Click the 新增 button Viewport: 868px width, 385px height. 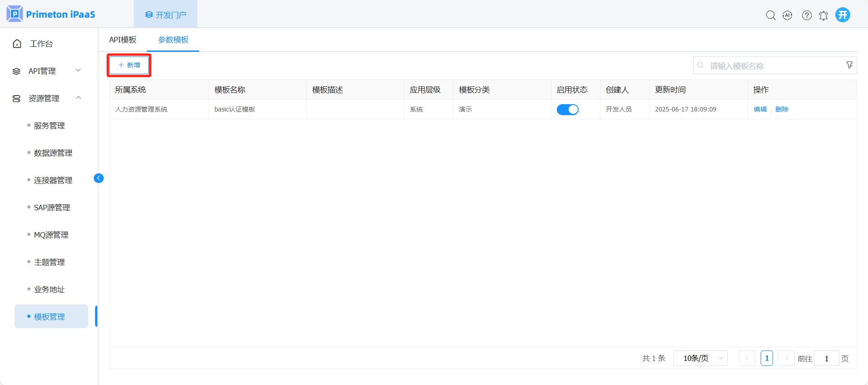point(129,65)
